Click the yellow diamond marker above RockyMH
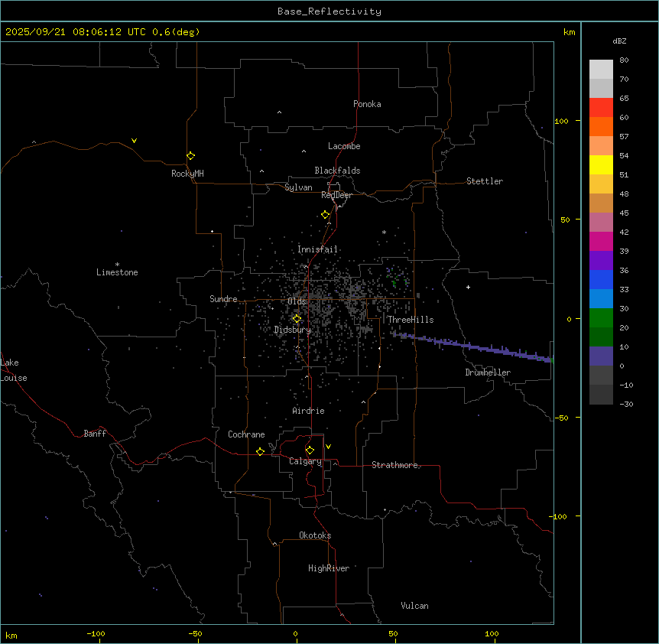This screenshot has width=659, height=644. tap(190, 155)
